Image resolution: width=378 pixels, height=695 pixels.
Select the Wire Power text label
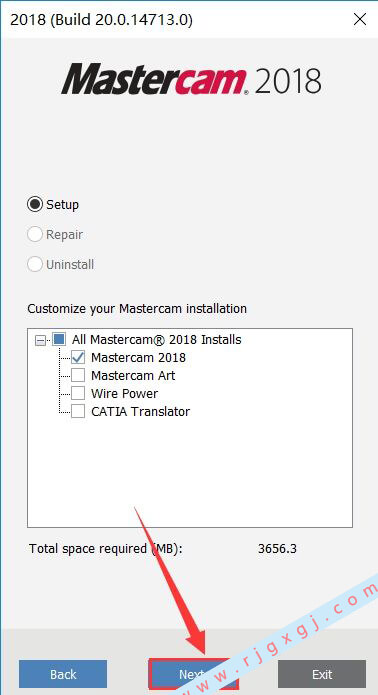125,393
